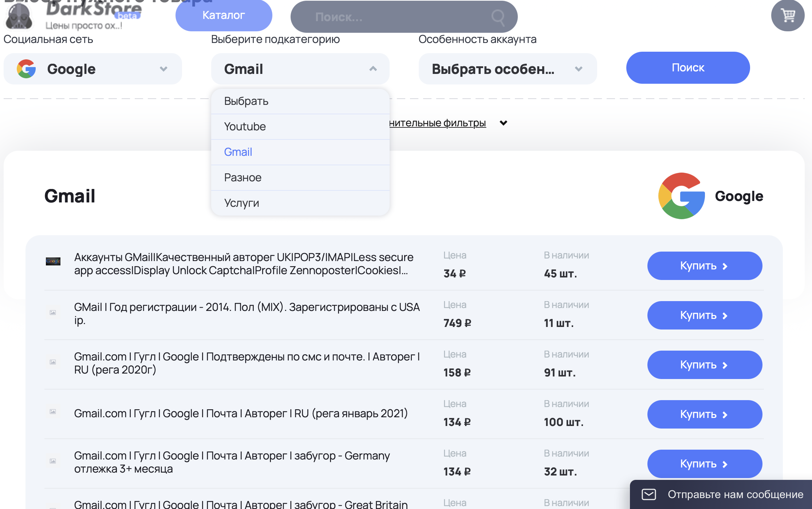
Task: Click the large Google logo in Gmail panel
Action: (x=681, y=196)
